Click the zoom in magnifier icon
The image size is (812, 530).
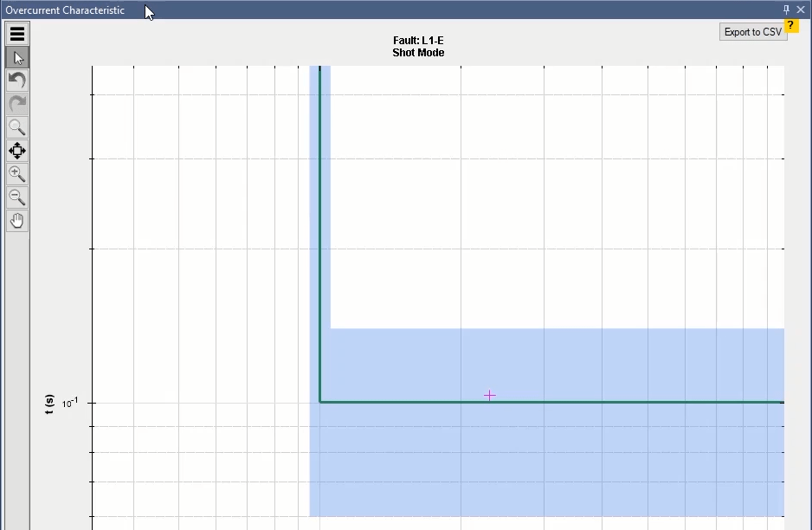(x=17, y=174)
